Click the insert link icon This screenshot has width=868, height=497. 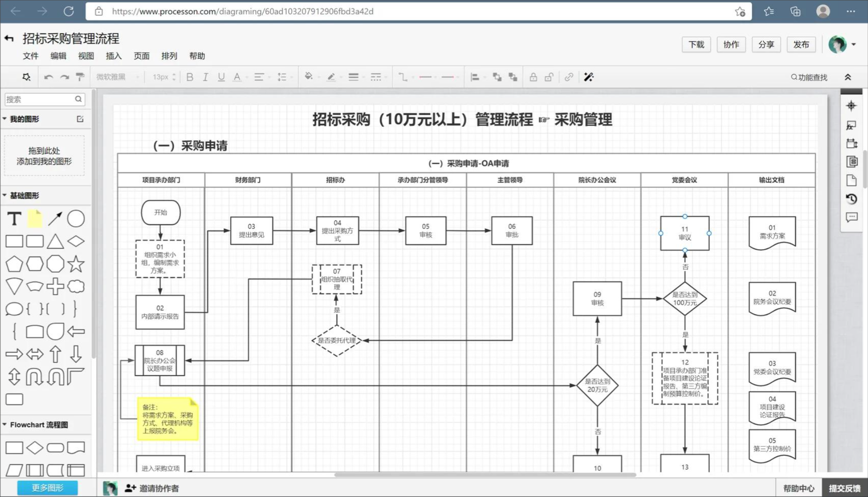click(x=569, y=77)
